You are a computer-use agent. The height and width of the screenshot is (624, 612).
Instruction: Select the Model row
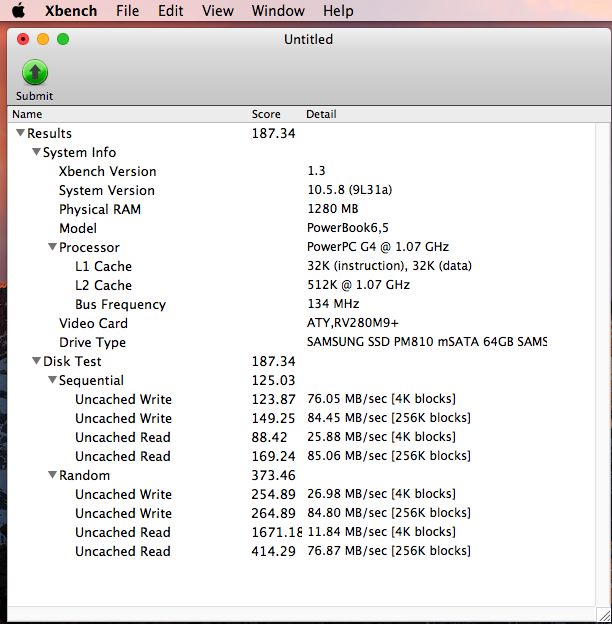coord(301,228)
